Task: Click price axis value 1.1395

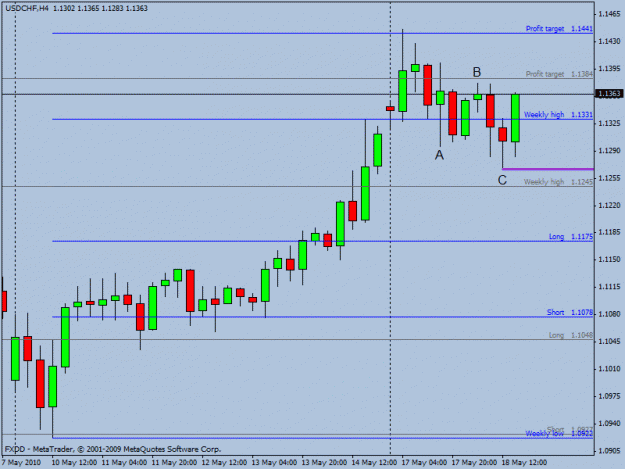Action: 609,69
